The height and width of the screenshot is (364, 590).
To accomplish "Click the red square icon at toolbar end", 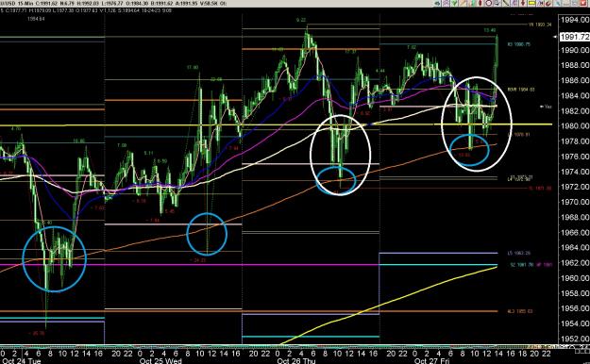I will (583, 4).
